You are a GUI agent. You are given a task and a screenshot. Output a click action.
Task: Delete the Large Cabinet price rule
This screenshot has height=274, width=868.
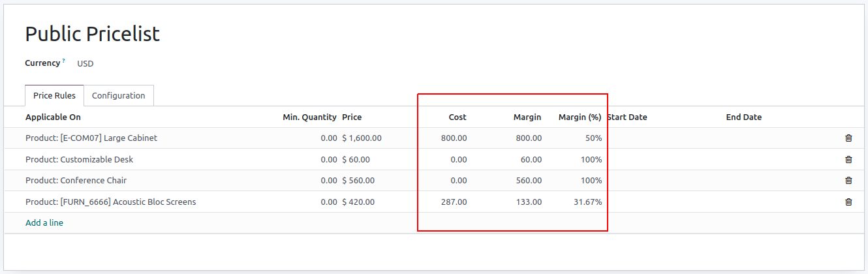(848, 138)
